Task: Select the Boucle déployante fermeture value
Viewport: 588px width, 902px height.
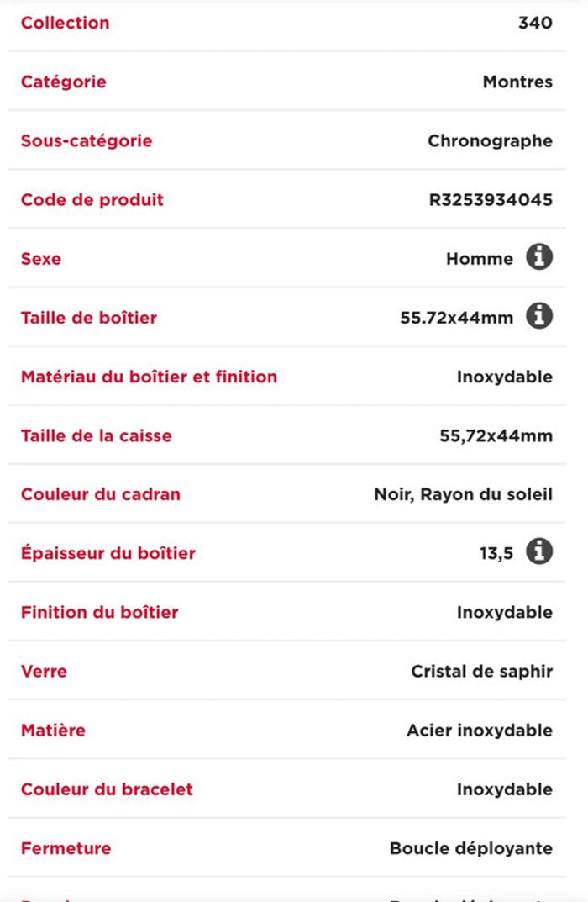Action: point(470,848)
